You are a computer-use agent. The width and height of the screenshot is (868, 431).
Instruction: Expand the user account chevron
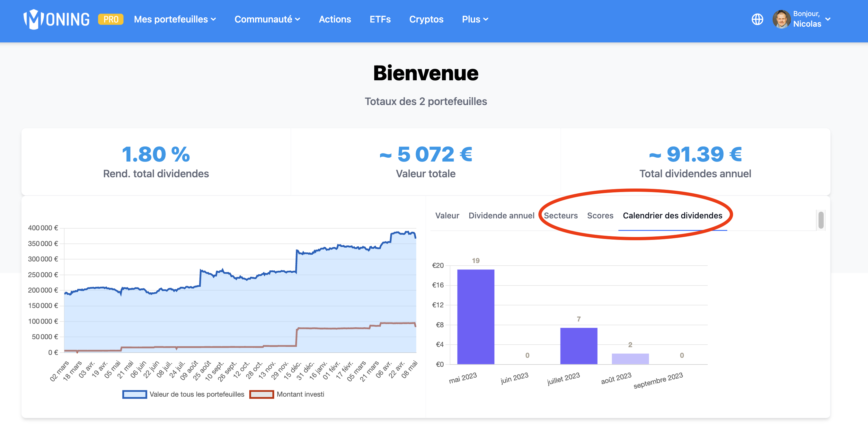tap(828, 19)
